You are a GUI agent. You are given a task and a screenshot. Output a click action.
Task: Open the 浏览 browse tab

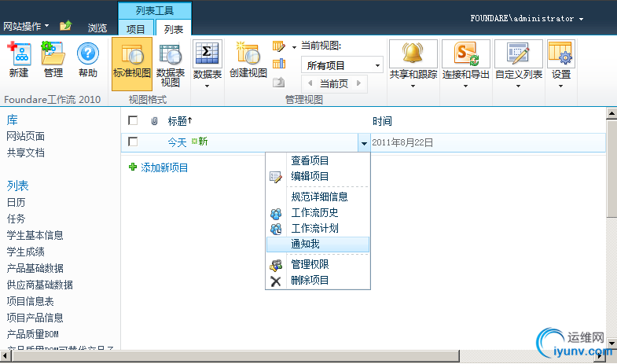tap(97, 28)
